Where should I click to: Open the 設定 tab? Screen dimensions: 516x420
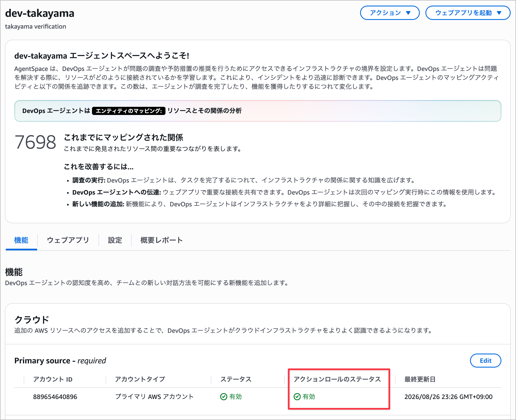click(115, 240)
